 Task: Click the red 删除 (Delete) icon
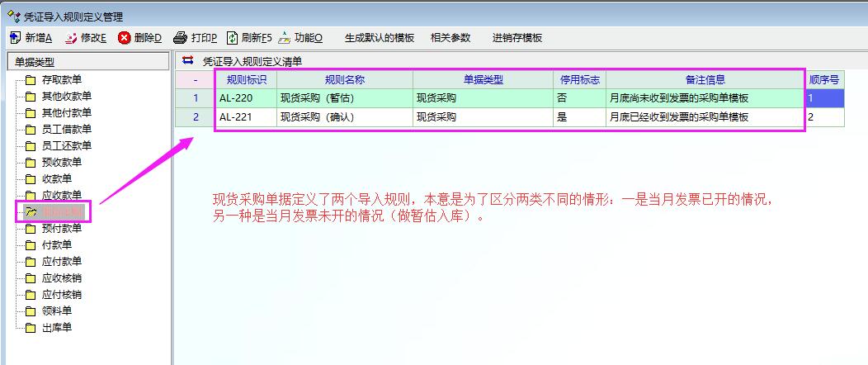125,38
